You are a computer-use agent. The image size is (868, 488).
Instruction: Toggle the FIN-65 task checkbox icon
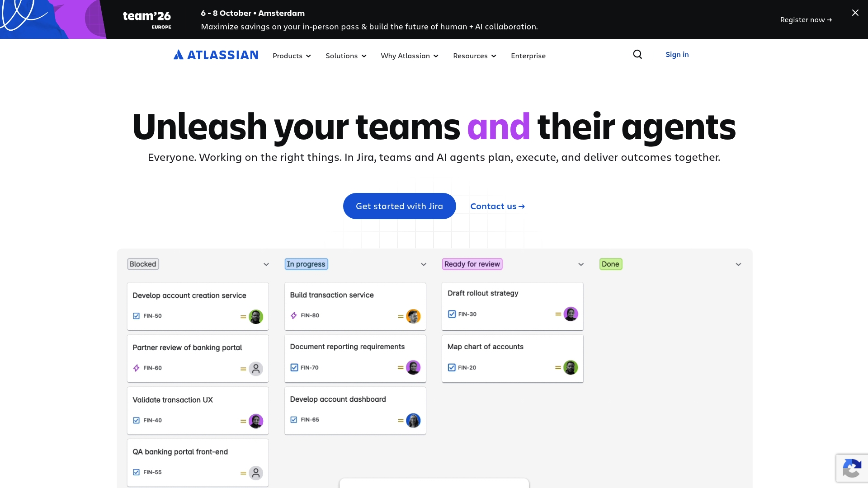pos(294,420)
